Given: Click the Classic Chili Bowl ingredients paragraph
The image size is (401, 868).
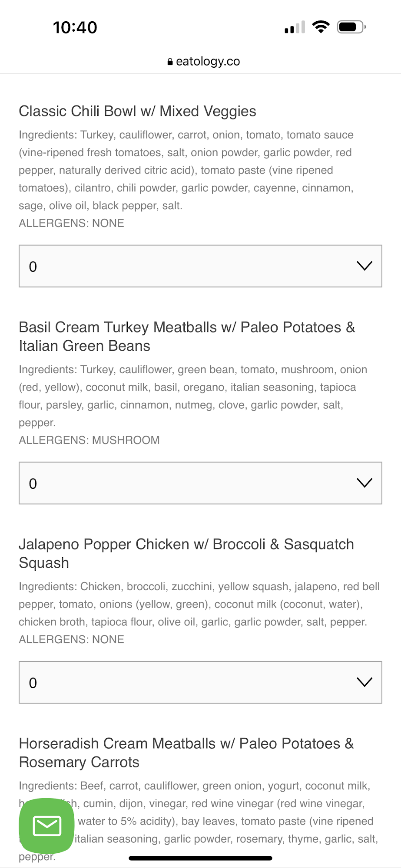Looking at the screenshot, I should (x=187, y=170).
